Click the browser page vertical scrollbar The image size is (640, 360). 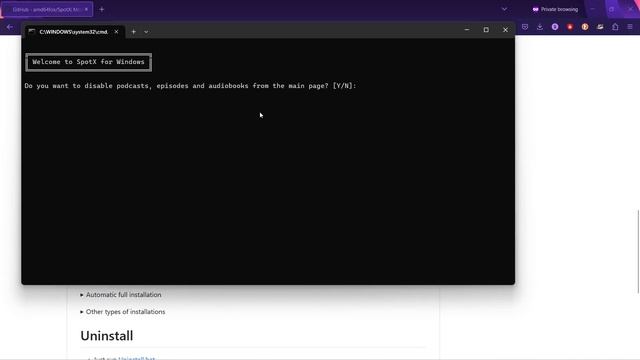point(638,251)
